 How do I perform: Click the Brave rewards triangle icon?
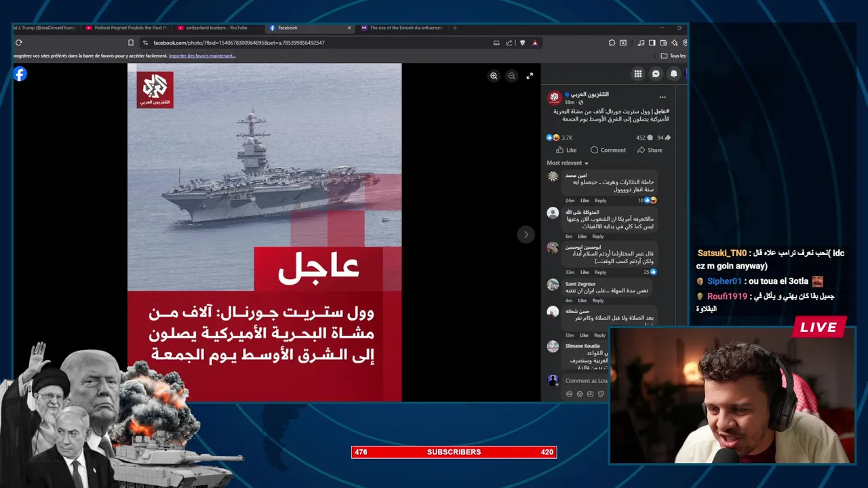click(x=535, y=43)
